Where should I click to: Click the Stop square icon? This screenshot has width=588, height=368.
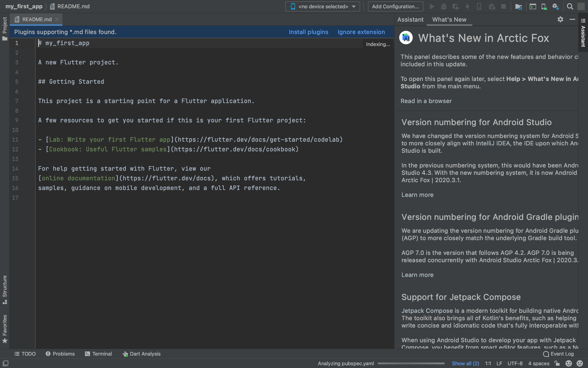[503, 7]
